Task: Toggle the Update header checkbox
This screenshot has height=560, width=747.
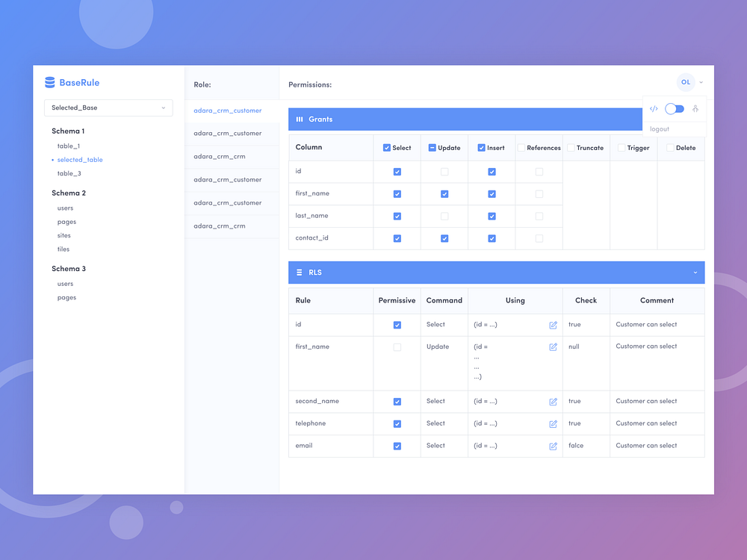Action: [x=432, y=148]
